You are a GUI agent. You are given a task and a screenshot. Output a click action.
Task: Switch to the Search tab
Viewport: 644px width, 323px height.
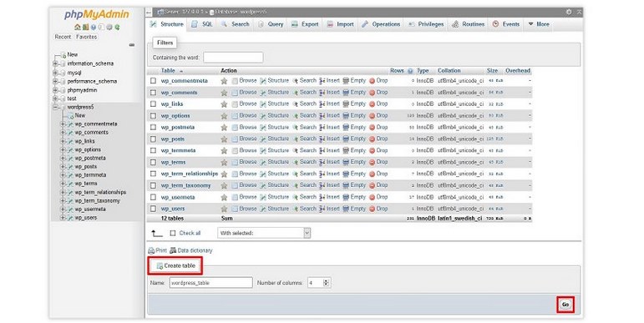coord(236,24)
